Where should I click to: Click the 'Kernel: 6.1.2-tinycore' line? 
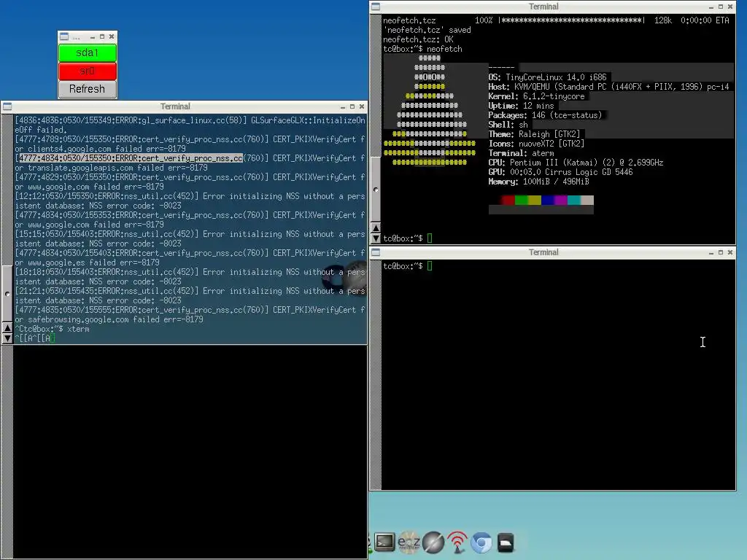click(536, 96)
